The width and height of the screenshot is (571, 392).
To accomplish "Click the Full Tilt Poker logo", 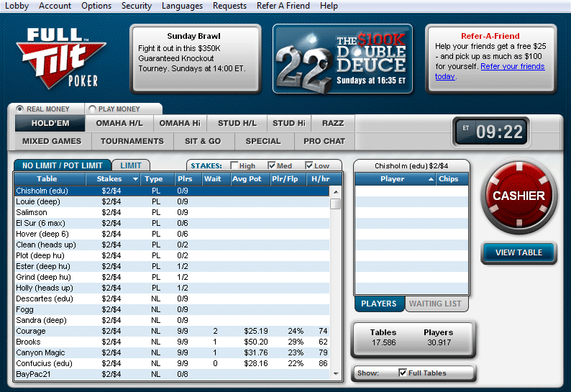I will tap(60, 58).
